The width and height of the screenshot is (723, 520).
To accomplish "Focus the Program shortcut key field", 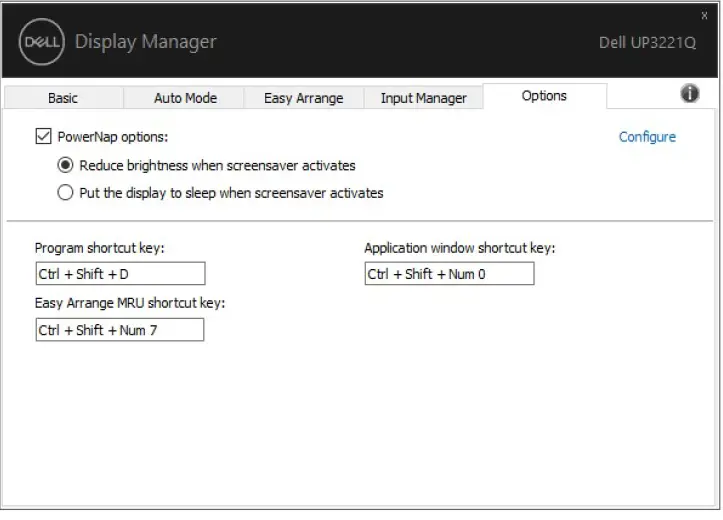I will (x=120, y=274).
